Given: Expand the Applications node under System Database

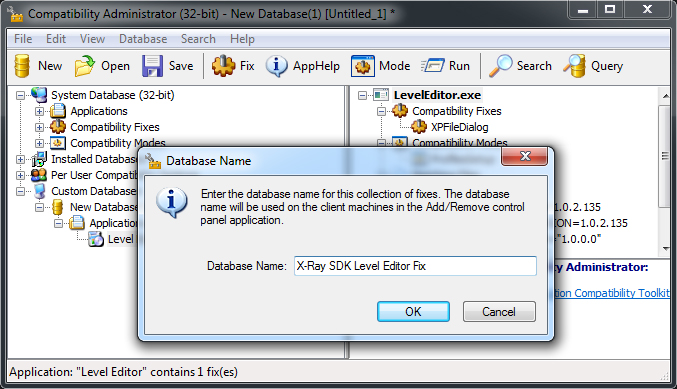Looking at the screenshot, I should click(39, 111).
